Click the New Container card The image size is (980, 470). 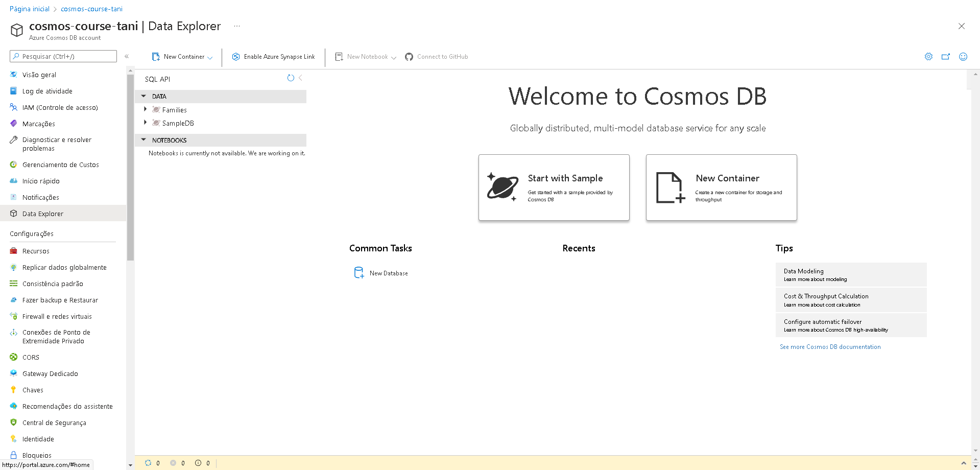point(722,187)
